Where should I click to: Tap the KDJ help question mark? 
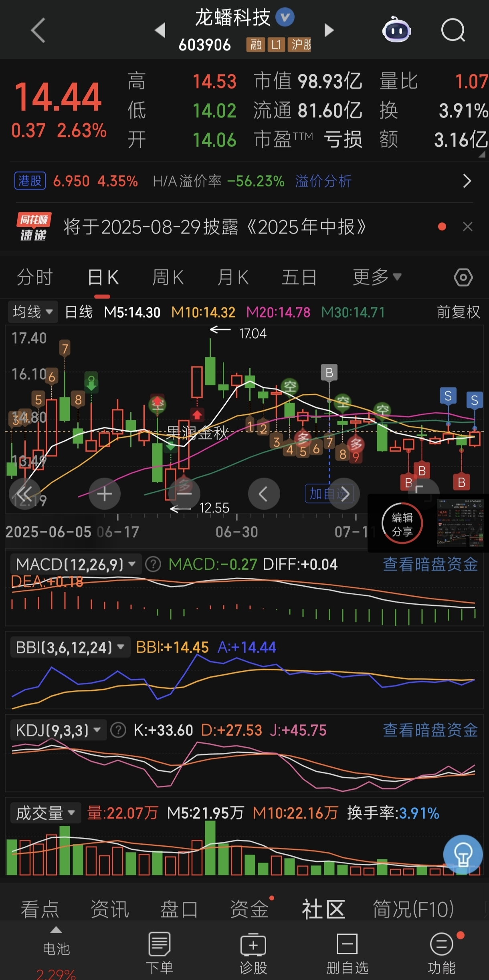coord(118,730)
